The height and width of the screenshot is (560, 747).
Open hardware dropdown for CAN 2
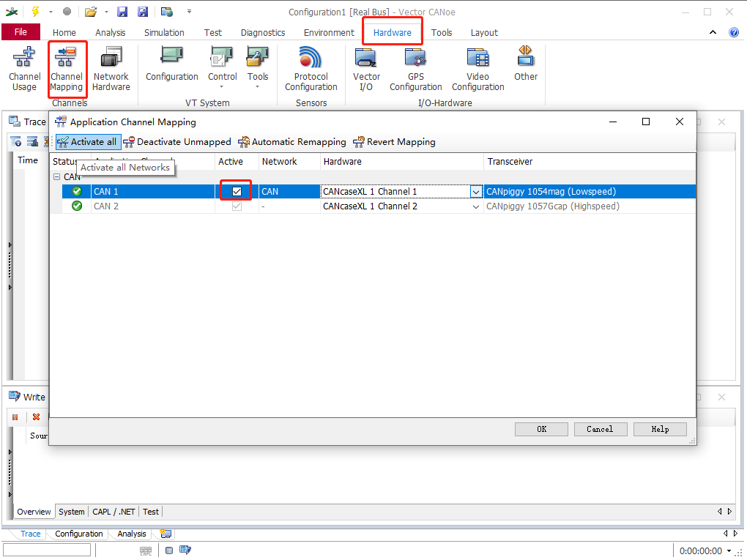pos(475,206)
